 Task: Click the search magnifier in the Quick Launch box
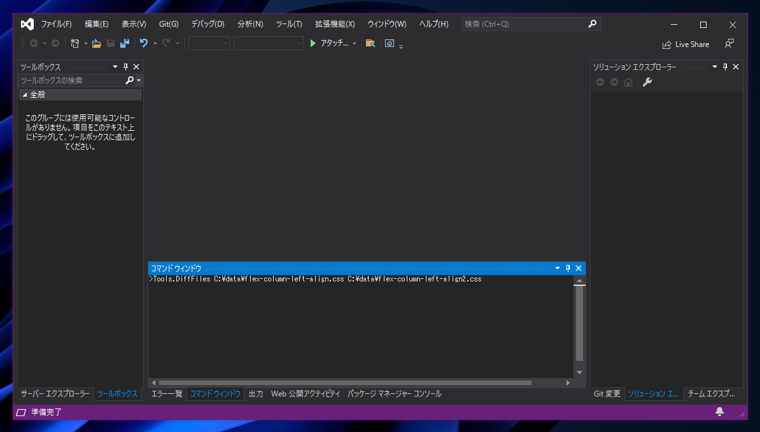click(592, 24)
